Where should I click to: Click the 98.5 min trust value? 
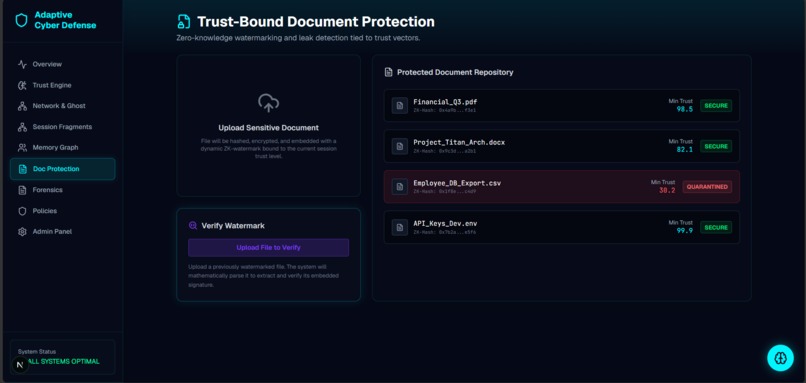point(685,110)
